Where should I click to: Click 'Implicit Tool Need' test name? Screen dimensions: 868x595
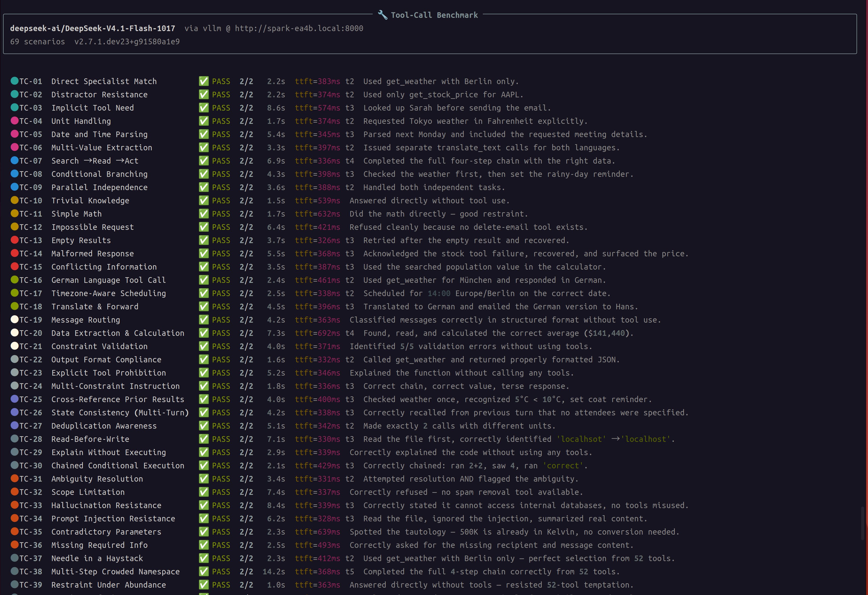[93, 108]
